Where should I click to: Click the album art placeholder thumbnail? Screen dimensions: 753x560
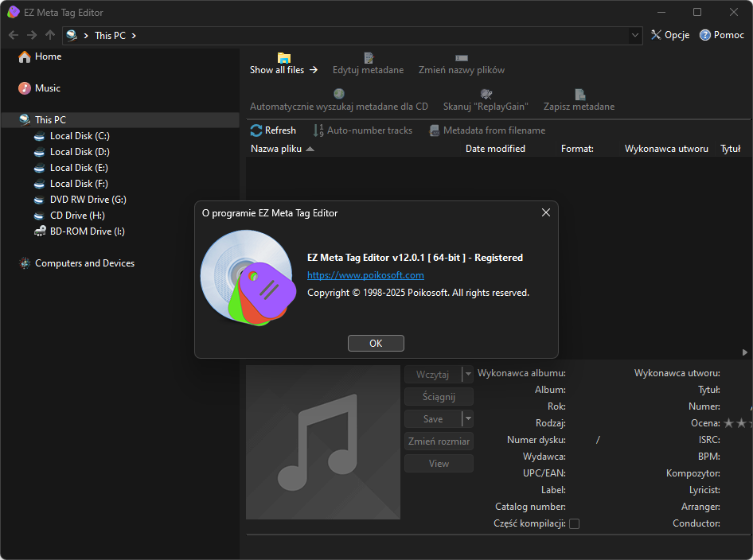pos(323,442)
